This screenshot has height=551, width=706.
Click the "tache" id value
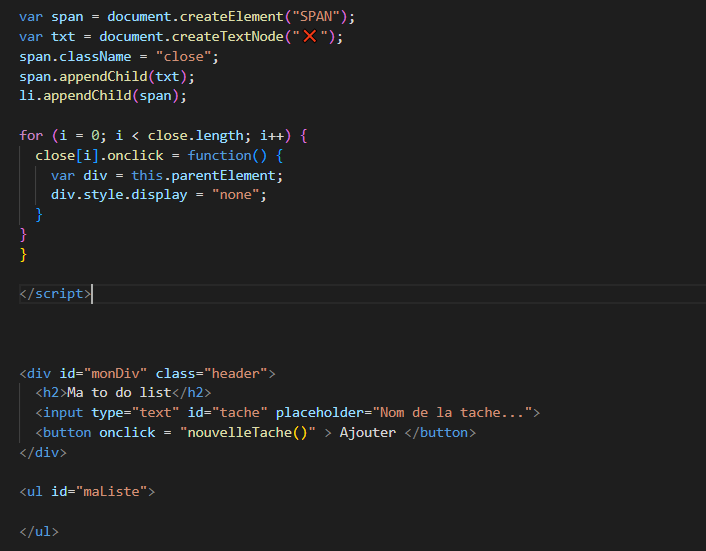pyautogui.click(x=240, y=412)
